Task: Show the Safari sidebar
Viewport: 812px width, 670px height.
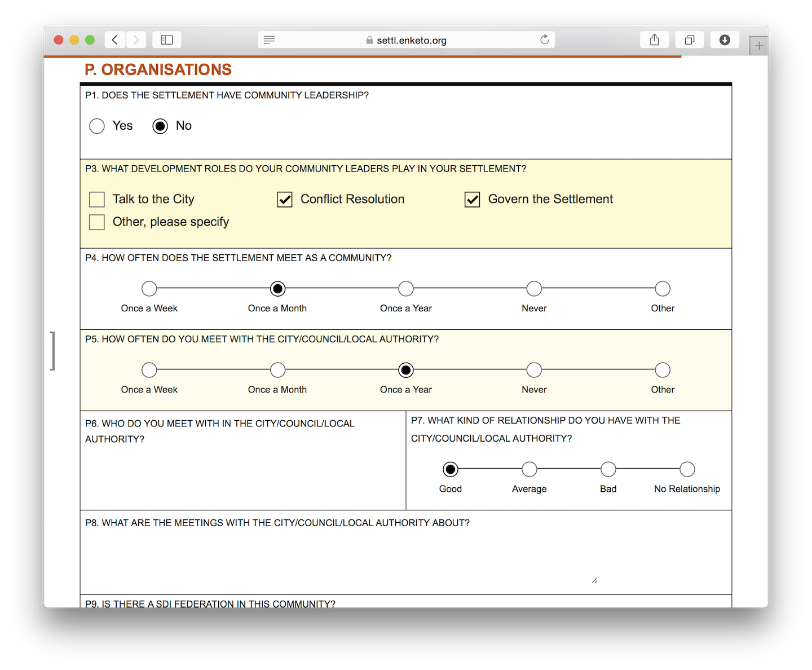Action: [166, 39]
